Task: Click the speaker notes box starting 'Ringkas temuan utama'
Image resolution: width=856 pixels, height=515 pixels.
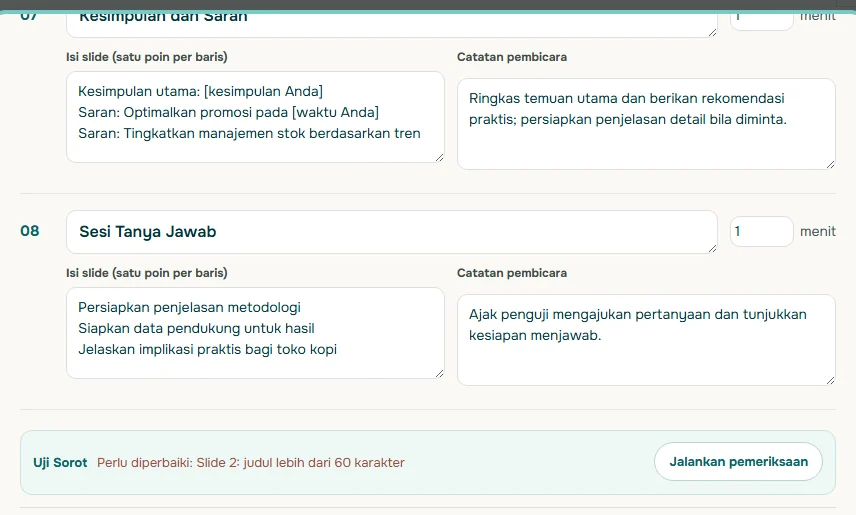Action: click(x=646, y=124)
